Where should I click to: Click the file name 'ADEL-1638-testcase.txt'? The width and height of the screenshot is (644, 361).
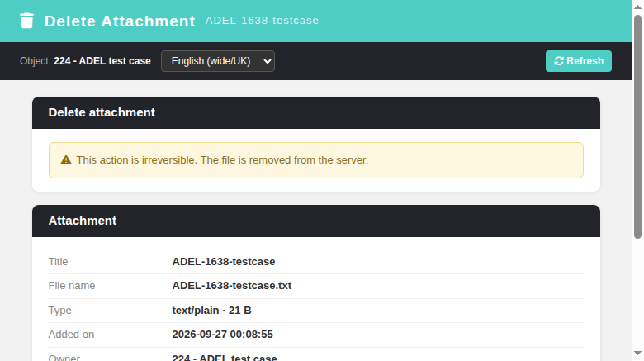click(x=232, y=285)
